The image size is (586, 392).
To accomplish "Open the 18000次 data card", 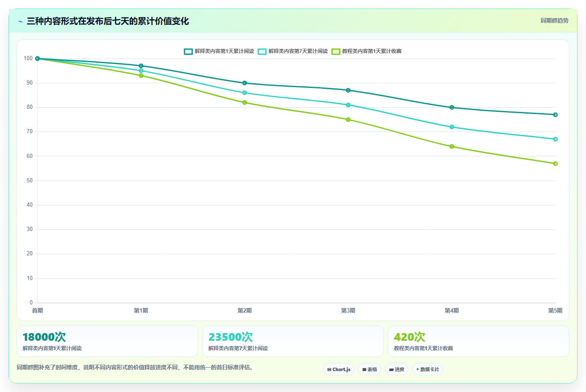I will (107, 341).
